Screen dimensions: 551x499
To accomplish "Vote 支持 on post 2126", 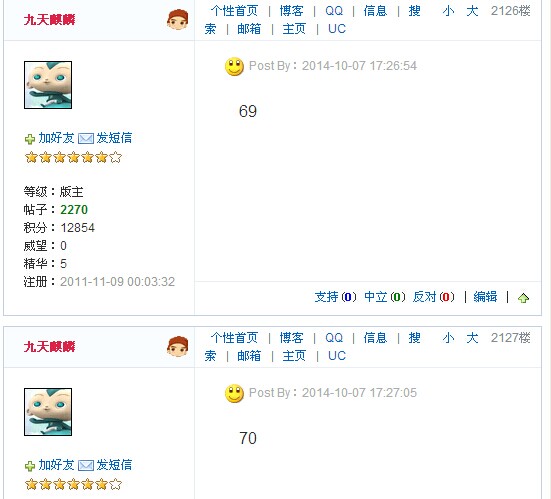I will [326, 297].
